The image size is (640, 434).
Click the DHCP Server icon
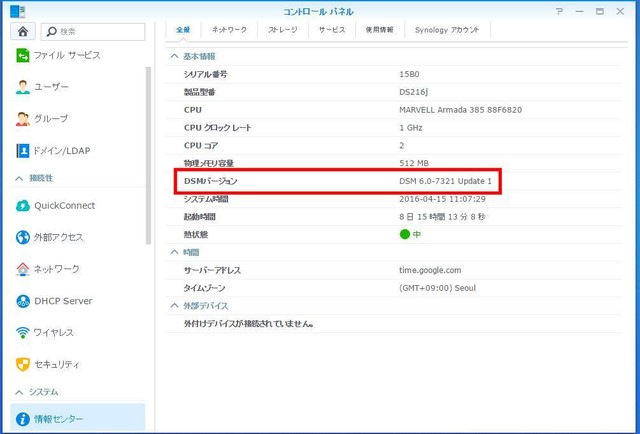tap(23, 301)
